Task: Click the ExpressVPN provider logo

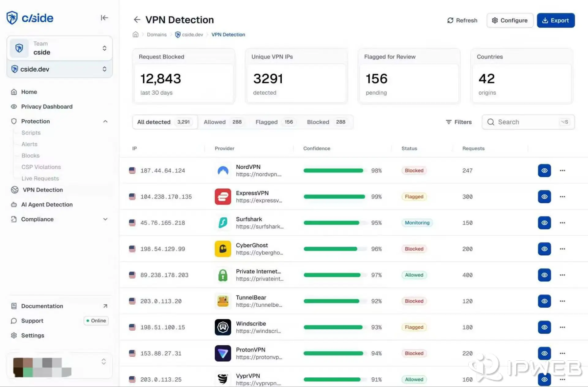Action: pos(223,197)
